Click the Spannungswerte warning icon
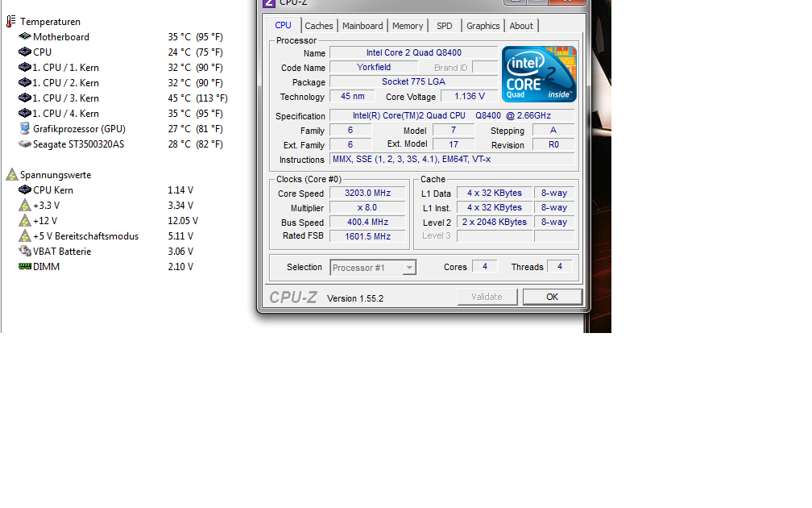 click(12, 175)
